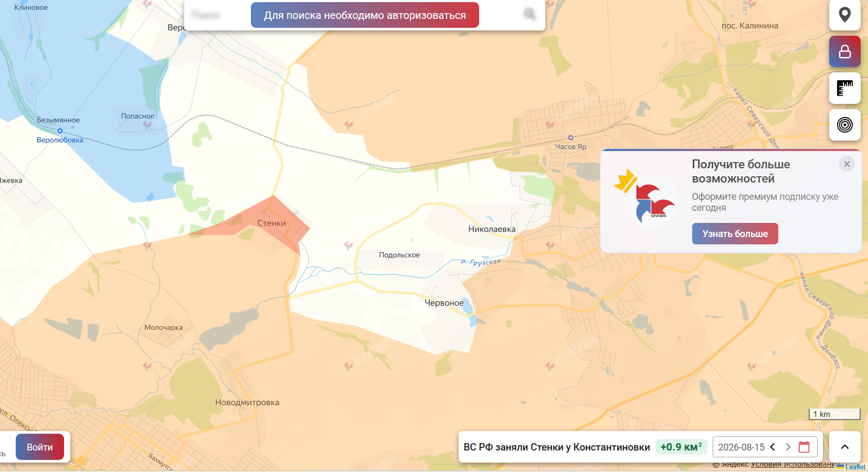Click the 'пос. Калинина' map label
The width and height of the screenshot is (868, 472).
pyautogui.click(x=750, y=26)
